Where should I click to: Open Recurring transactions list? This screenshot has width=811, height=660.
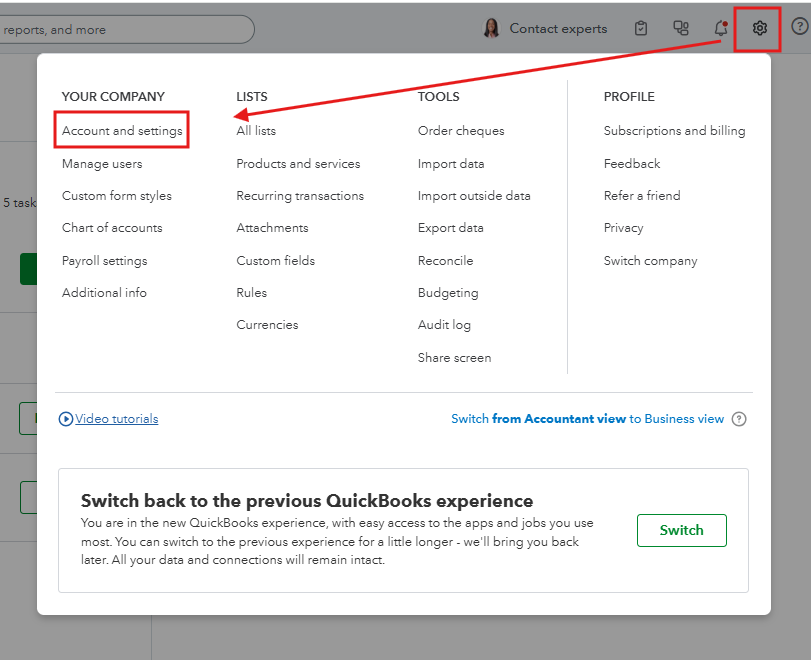coord(300,196)
